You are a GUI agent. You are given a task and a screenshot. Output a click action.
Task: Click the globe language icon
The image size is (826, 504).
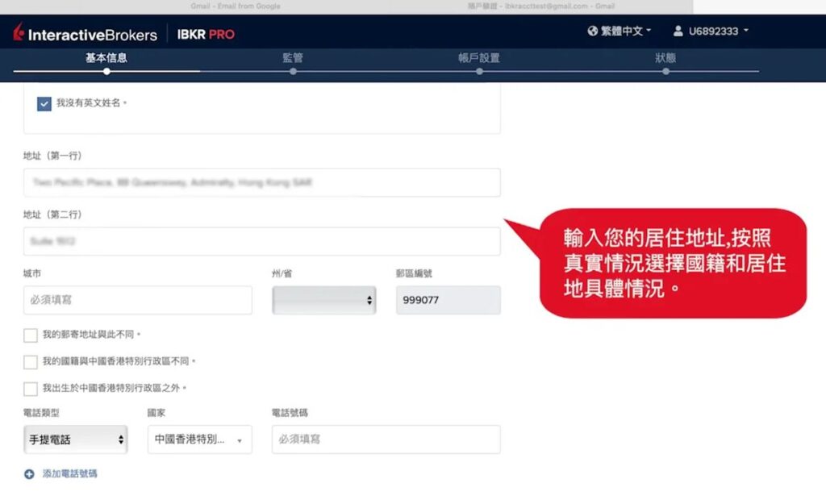[x=593, y=31]
